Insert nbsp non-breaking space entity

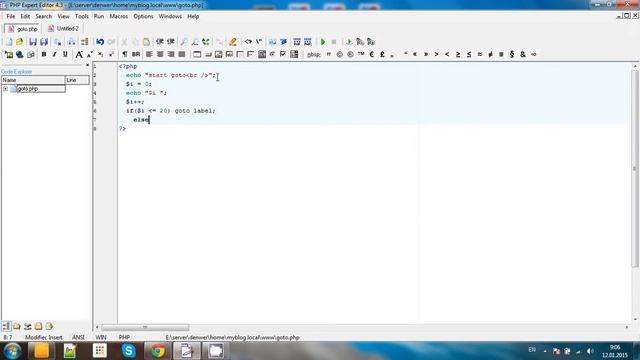pyautogui.click(x=313, y=54)
